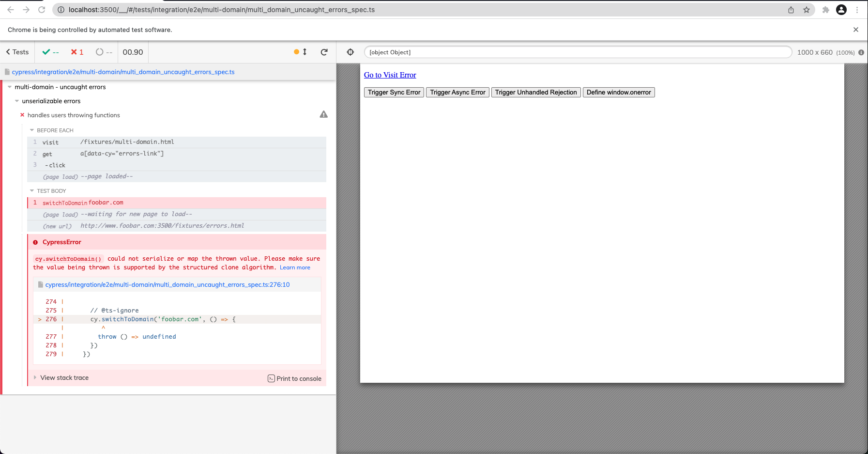This screenshot has width=868, height=454.
Task: Click the Define window.onerror button
Action: coord(619,92)
